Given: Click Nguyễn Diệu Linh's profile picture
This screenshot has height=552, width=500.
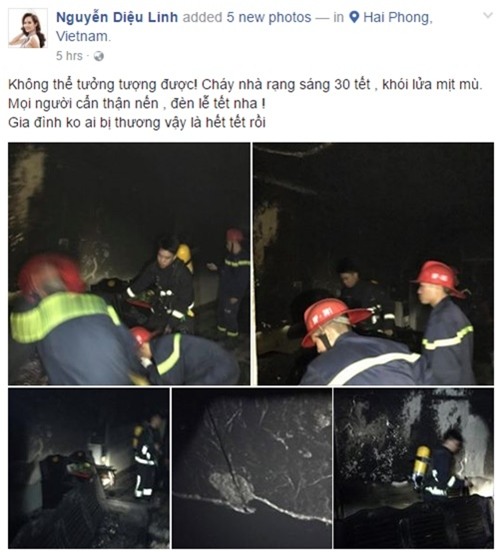Looking at the screenshot, I should coord(28,28).
